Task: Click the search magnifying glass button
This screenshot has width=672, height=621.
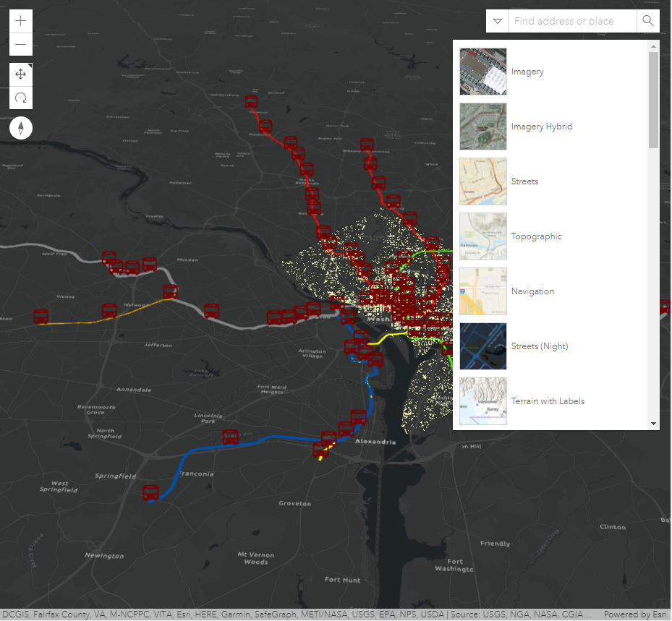Action: point(648,21)
